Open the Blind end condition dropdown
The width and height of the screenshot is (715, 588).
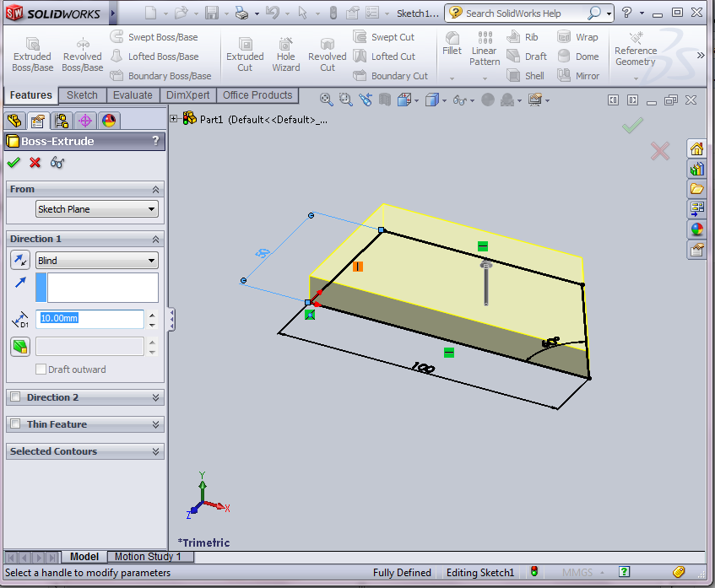click(96, 260)
